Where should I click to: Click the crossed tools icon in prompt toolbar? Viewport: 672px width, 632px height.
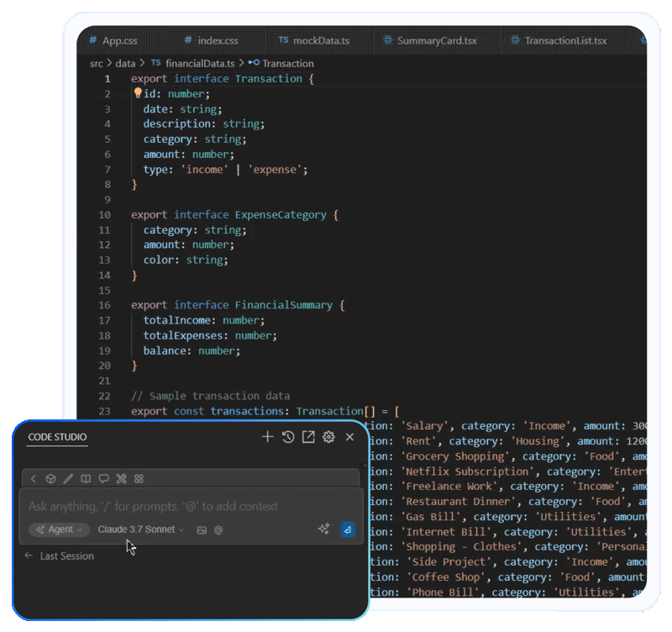tap(121, 479)
